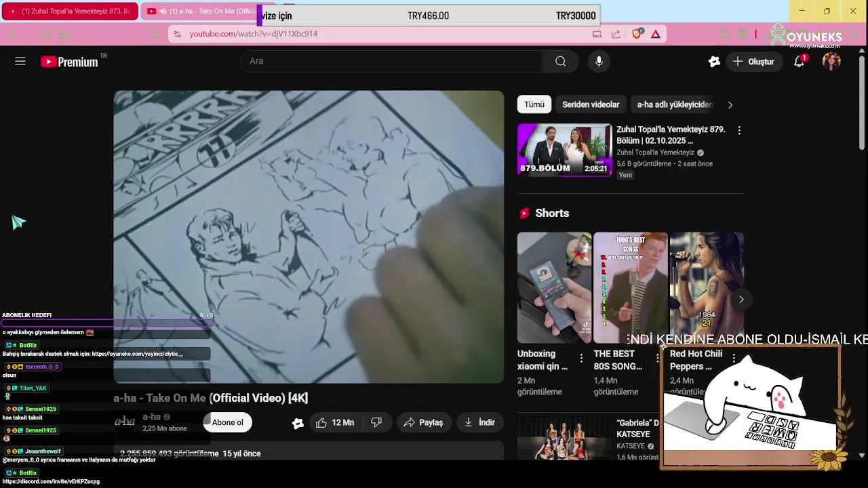
Task: Click the Zuhal Topal'la Yemekteyiz 879. Bölüm title
Action: point(671,135)
